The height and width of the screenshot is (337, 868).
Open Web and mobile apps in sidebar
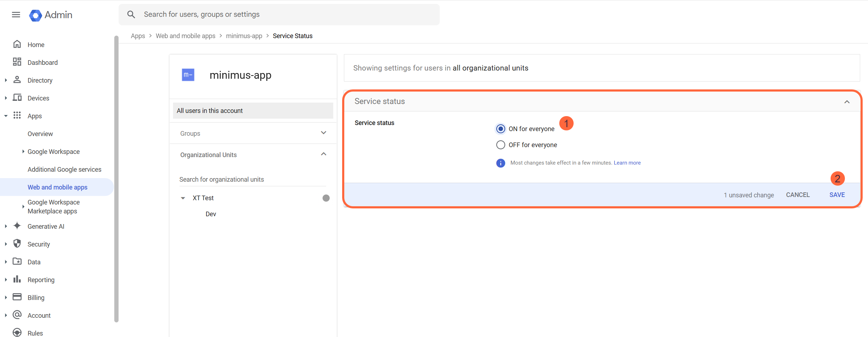click(x=57, y=187)
